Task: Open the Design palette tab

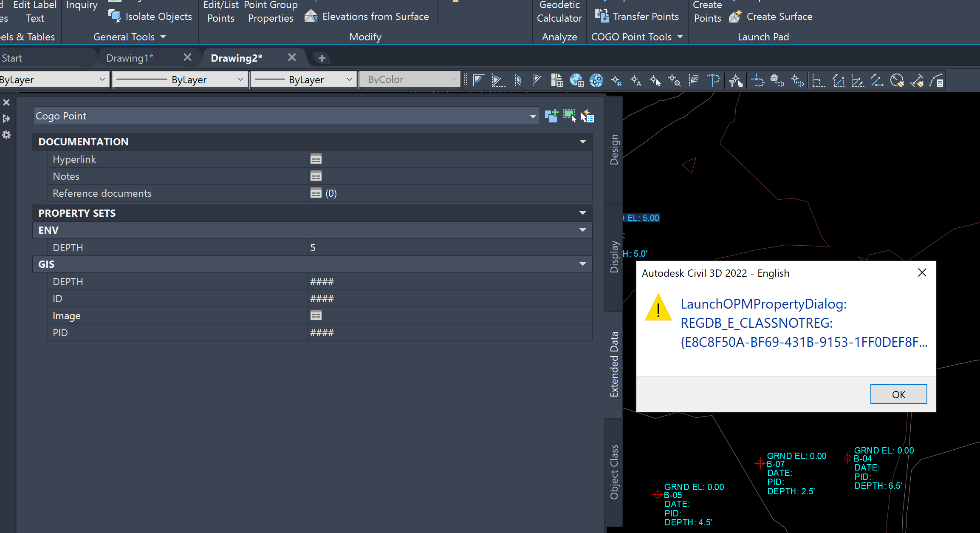Action: [614, 150]
